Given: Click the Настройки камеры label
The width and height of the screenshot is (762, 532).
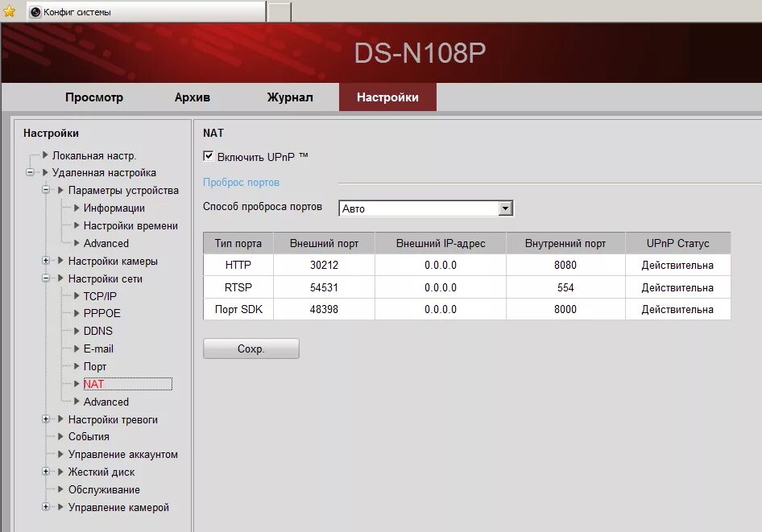Looking at the screenshot, I should (113, 261).
